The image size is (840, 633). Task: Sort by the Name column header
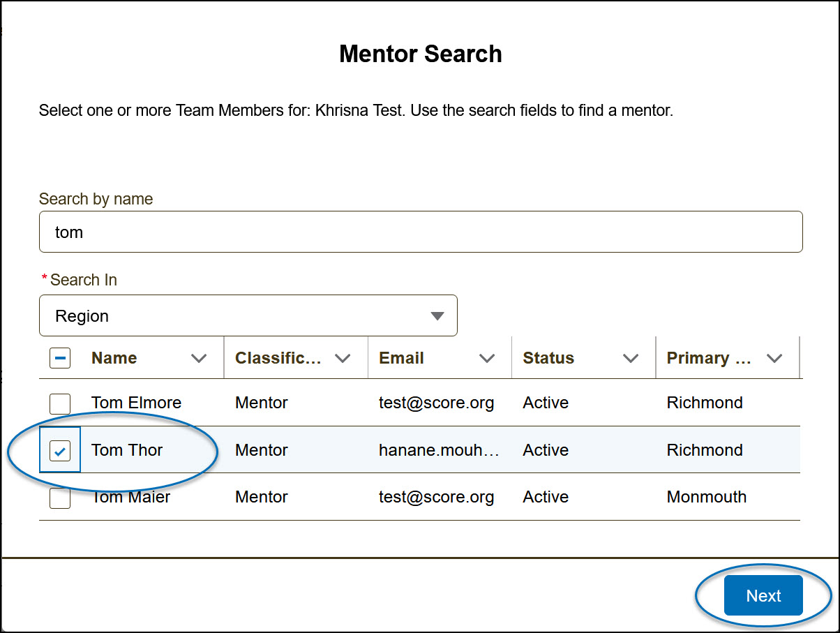(x=114, y=359)
